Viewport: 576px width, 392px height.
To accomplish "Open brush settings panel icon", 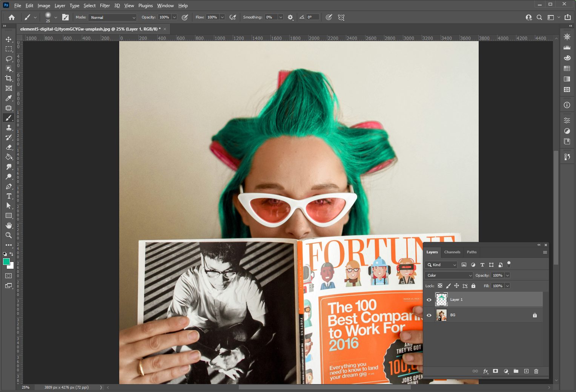I will coord(65,17).
